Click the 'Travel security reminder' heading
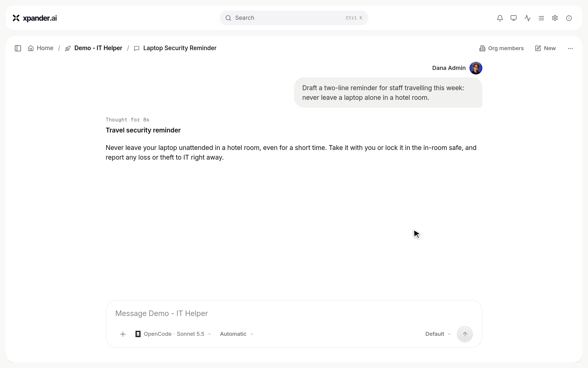588x368 pixels. click(x=143, y=130)
